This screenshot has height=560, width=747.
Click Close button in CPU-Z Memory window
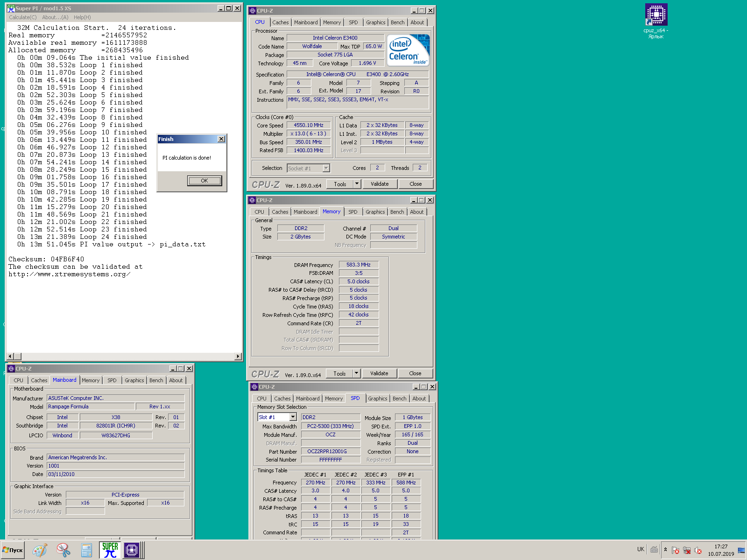pyautogui.click(x=415, y=373)
